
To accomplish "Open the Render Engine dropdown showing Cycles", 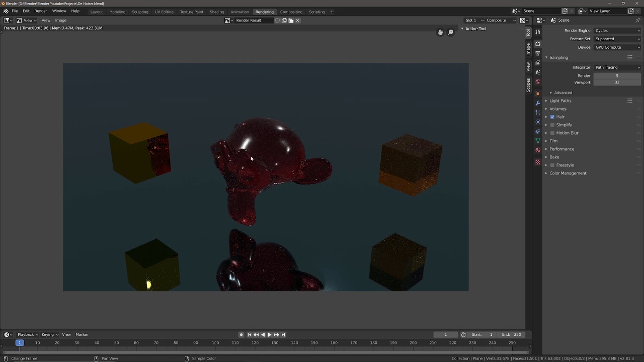I will tap(617, 30).
